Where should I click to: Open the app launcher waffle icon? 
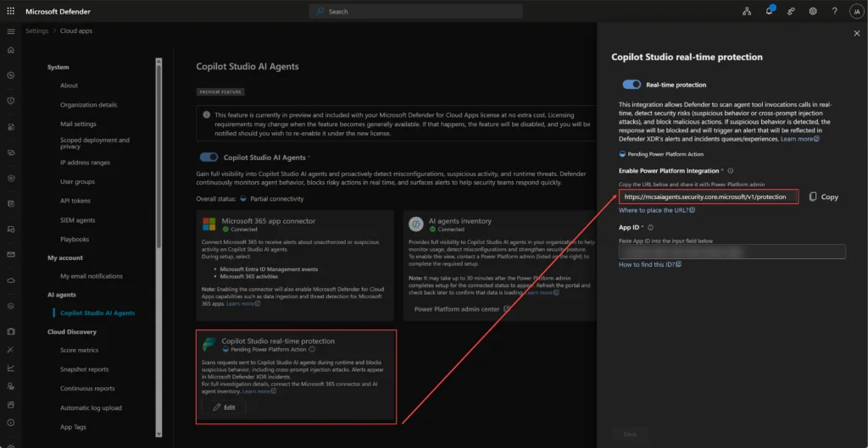point(10,11)
